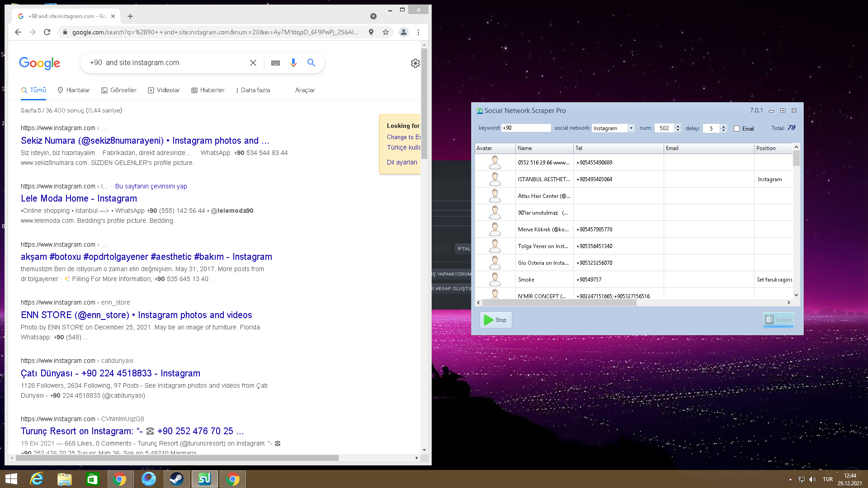Switch to Videolar tab
Image resolution: width=868 pixels, height=488 pixels.
coord(164,90)
